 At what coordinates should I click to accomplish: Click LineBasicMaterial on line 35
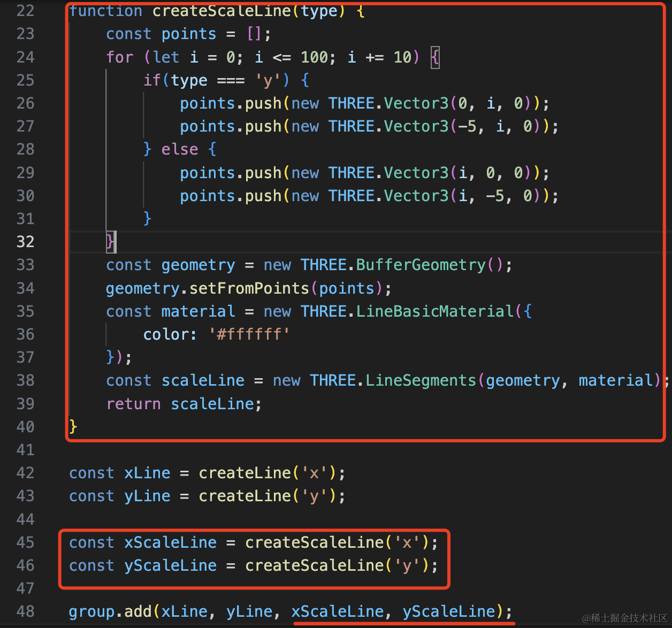coord(435,311)
